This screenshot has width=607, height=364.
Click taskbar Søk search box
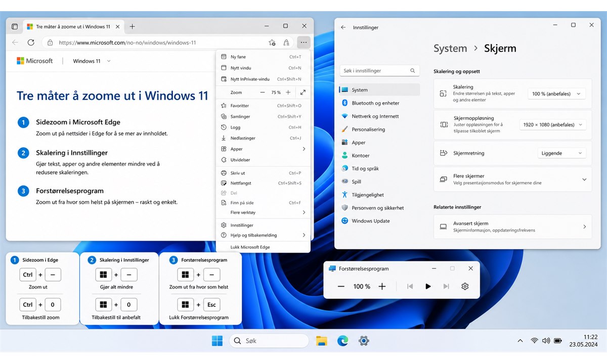269,341
